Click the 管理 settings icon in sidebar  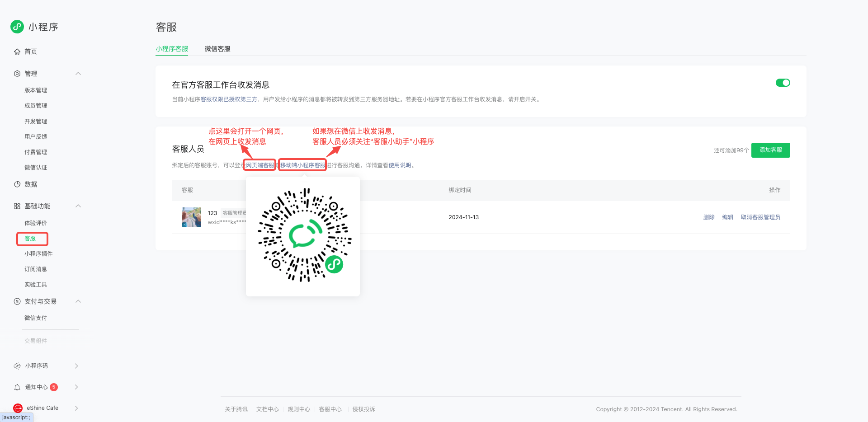tap(17, 74)
